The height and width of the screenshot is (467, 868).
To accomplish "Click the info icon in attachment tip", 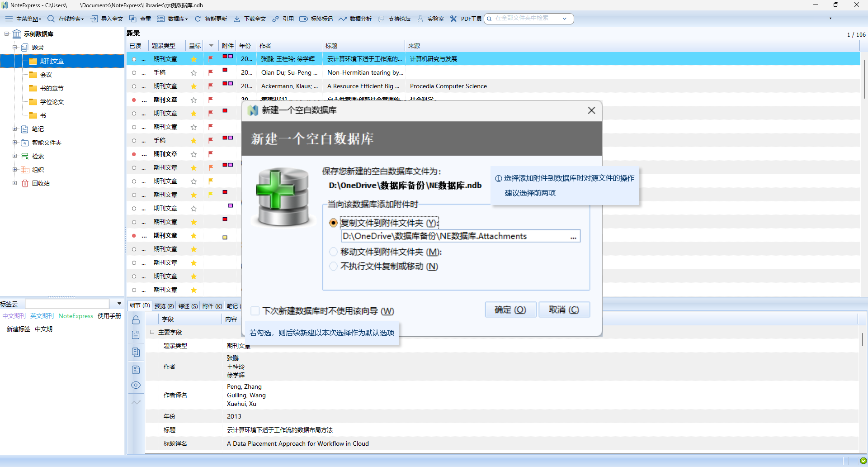I will 498,178.
